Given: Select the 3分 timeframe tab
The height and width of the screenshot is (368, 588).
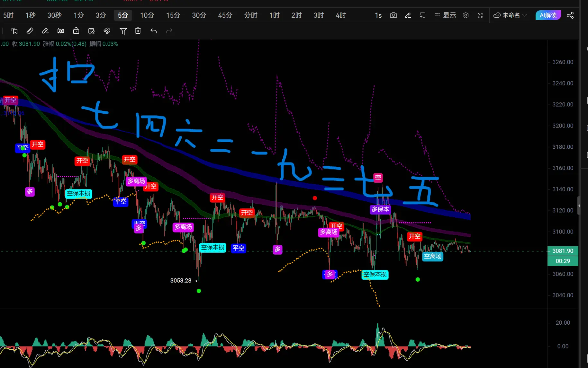Looking at the screenshot, I should click(x=101, y=15).
